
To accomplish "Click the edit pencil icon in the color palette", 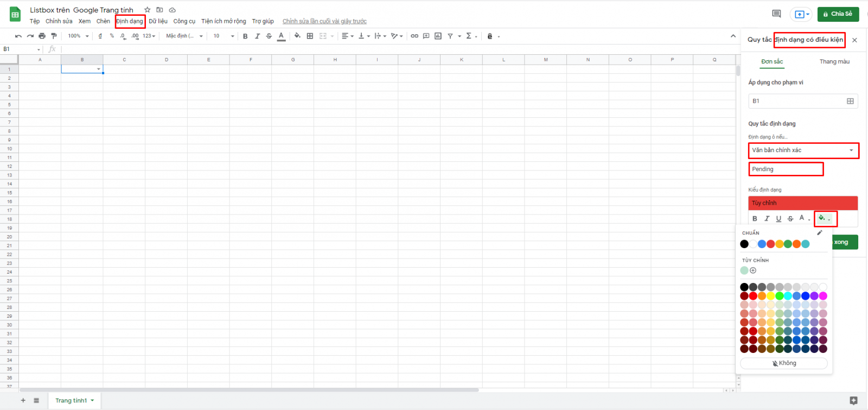I will 820,233.
